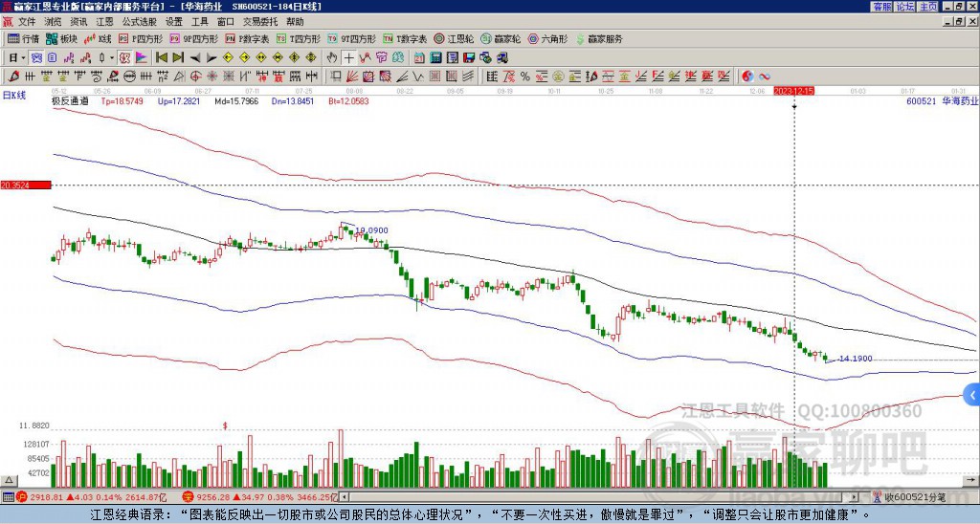Expand side panel with blue arrow
The width and height of the screenshot is (980, 524).
pyautogui.click(x=972, y=395)
